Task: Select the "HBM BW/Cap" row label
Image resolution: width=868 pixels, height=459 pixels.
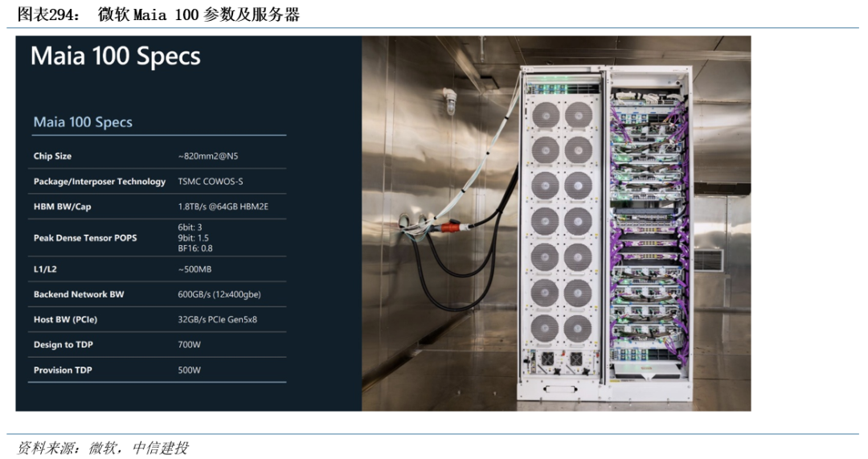Action: [62, 207]
